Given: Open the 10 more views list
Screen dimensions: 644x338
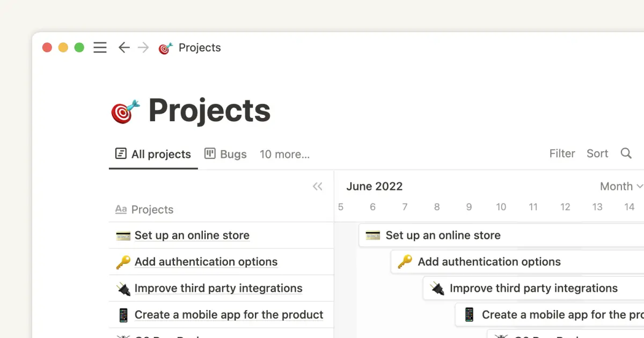Looking at the screenshot, I should click(284, 155).
